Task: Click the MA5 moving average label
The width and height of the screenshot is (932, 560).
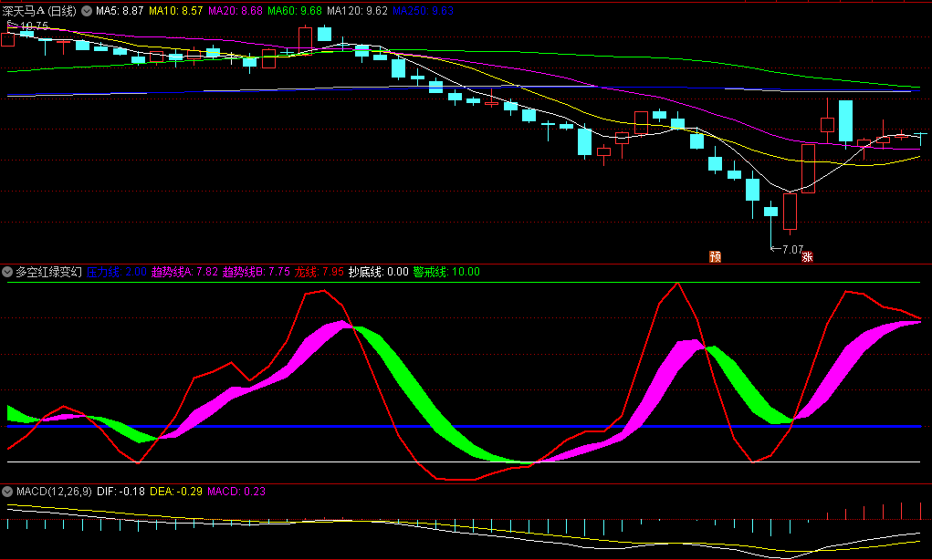Action: [x=120, y=11]
